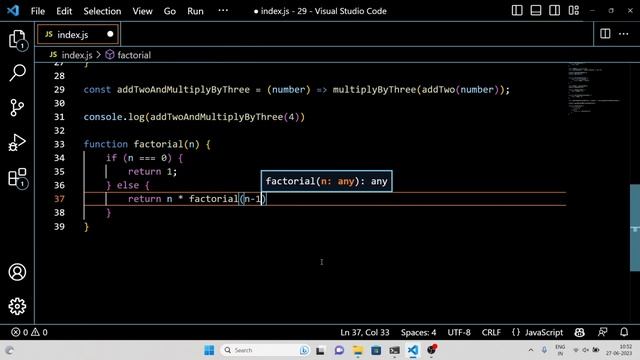Open Chat app on the taskbar
The height and width of the screenshot is (360, 640).
point(339,350)
